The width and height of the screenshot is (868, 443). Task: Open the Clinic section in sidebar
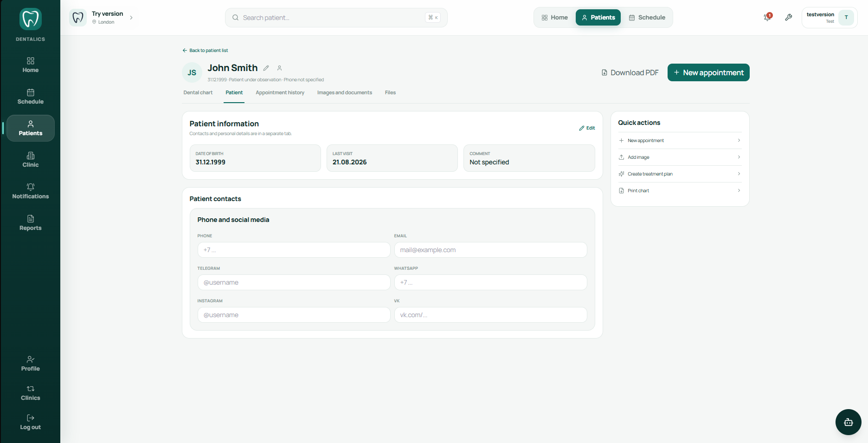coord(31,160)
